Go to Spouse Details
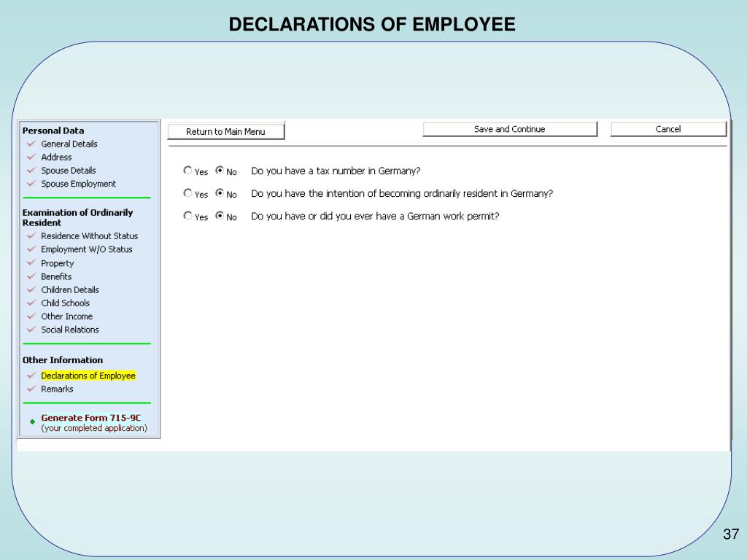 click(x=68, y=171)
